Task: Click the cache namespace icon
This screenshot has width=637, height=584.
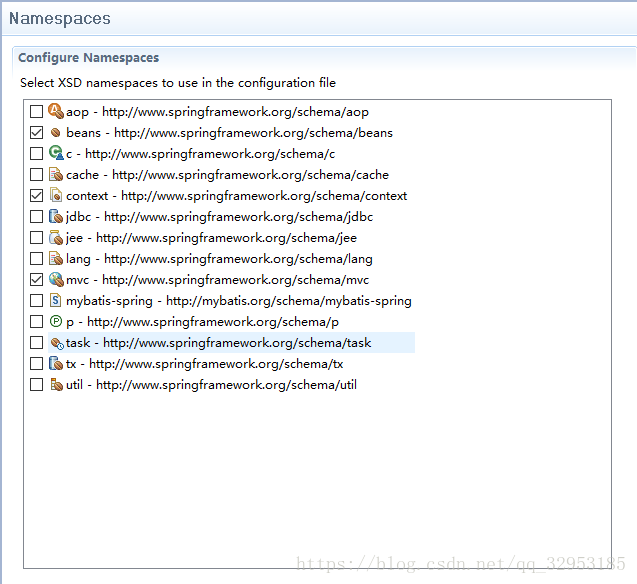Action: [x=56, y=174]
